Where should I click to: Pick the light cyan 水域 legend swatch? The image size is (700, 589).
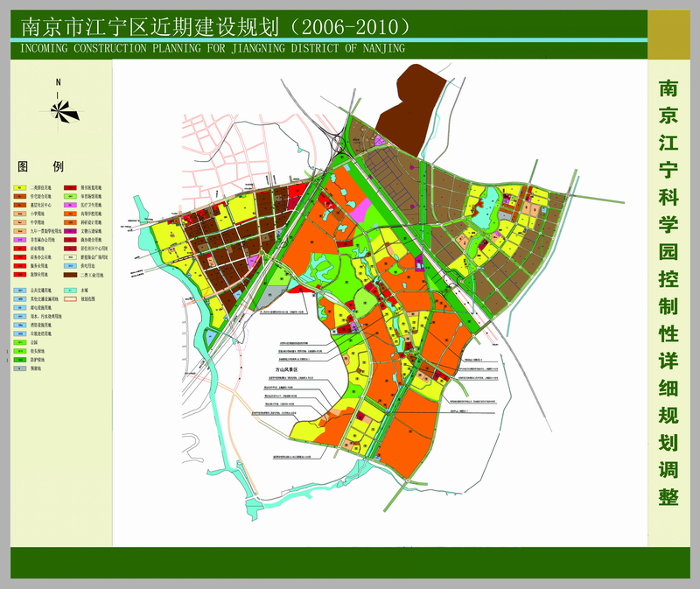point(69,290)
